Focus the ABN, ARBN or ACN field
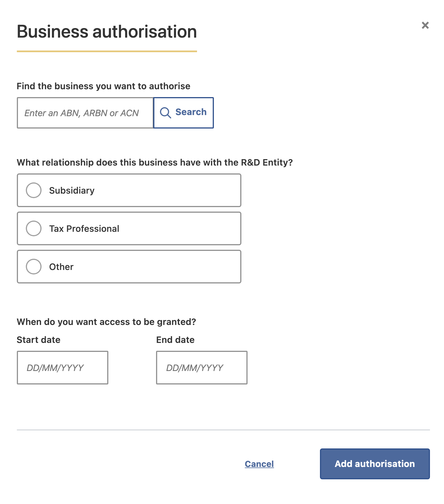This screenshot has width=444, height=504. point(85,113)
